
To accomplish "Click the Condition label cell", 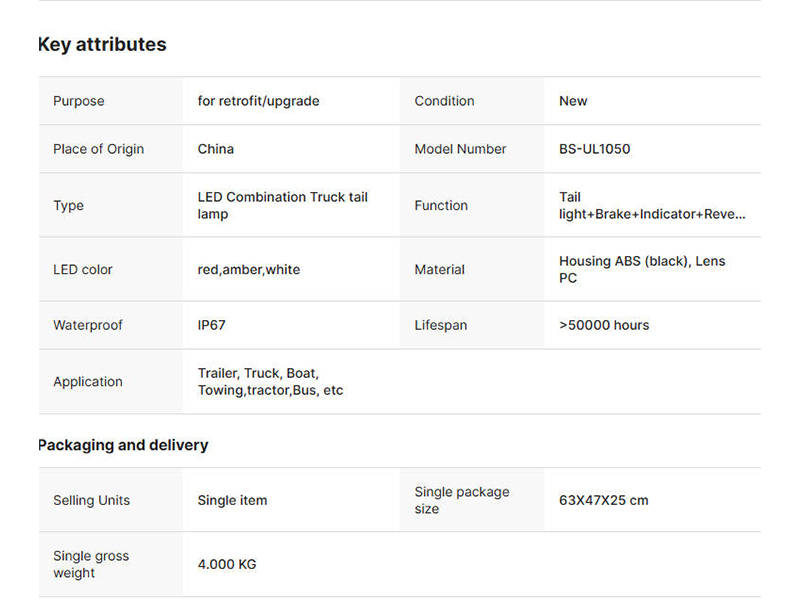I will point(444,101).
